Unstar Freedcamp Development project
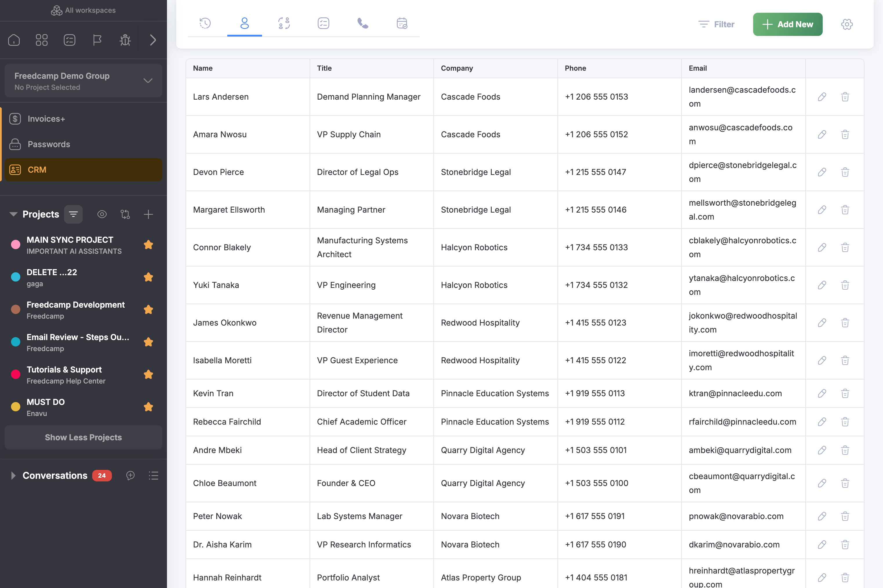The height and width of the screenshot is (588, 883). point(149,310)
